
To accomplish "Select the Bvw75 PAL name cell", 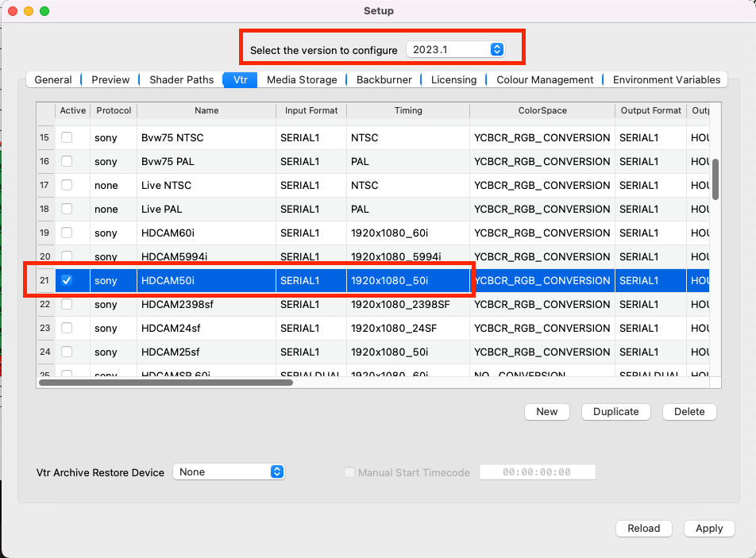I will (x=206, y=161).
